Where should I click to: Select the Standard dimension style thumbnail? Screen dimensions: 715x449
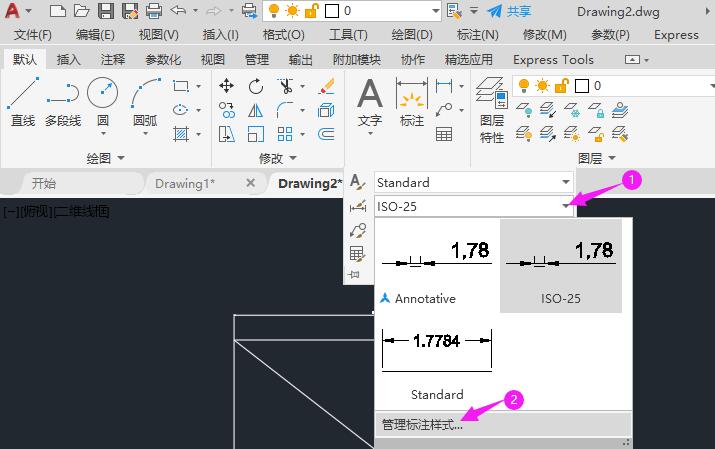point(437,360)
